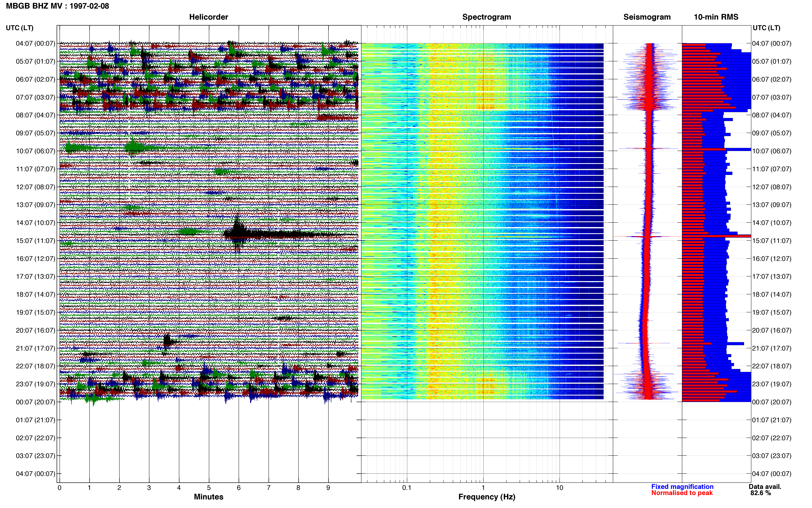Click the left 01:07 (21:07) time label
Viewport: 812px width, 508px height.
pyautogui.click(x=35, y=420)
